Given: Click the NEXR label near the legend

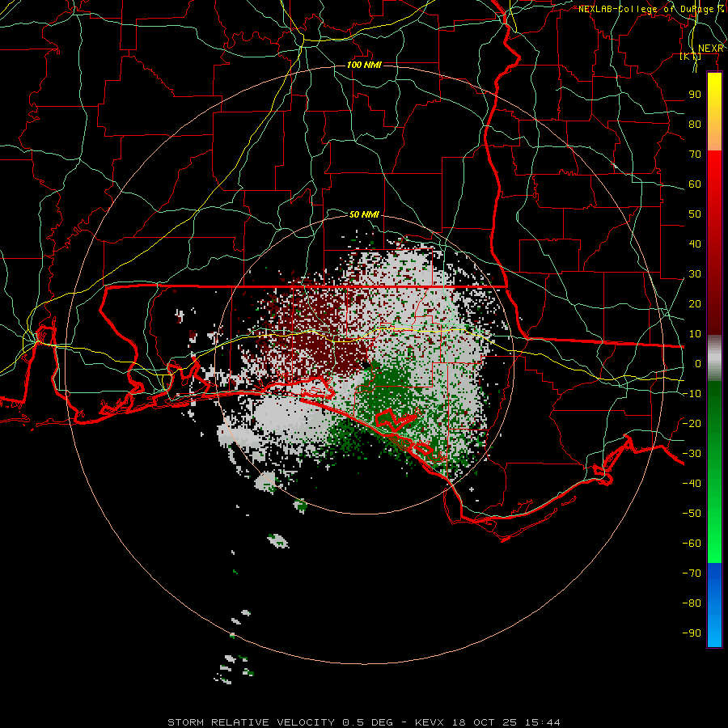Looking at the screenshot, I should 711,49.
